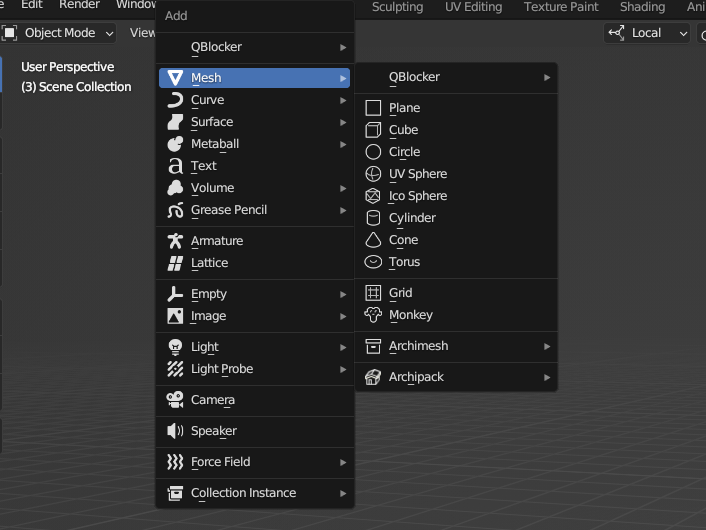
Task: Open the Grease Pencil submenu
Action: (254, 210)
